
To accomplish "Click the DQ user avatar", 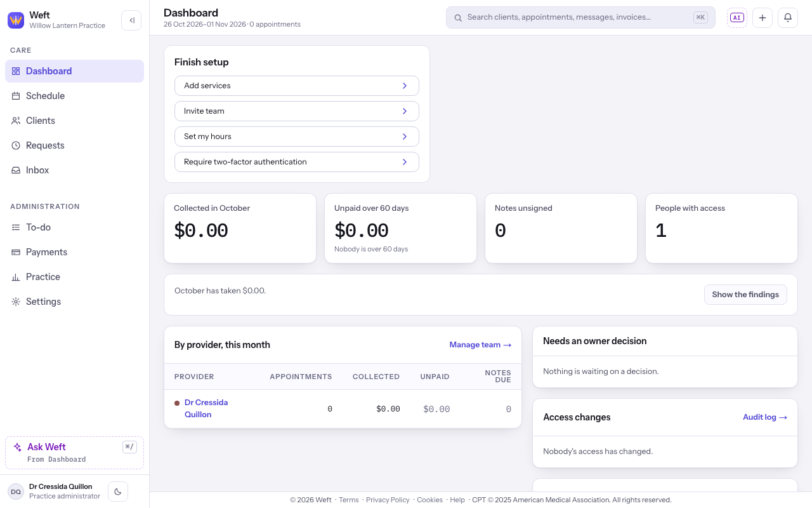I will pyautogui.click(x=16, y=491).
